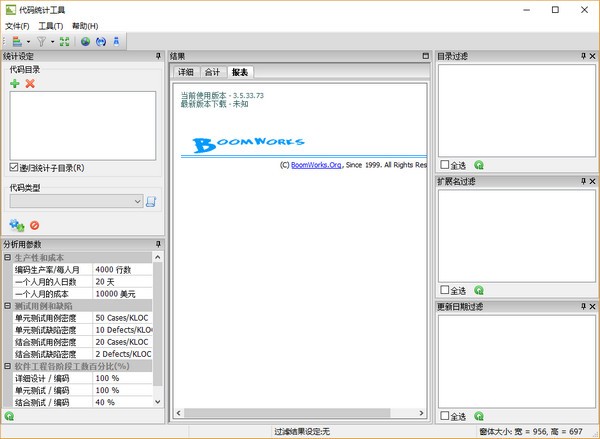This screenshot has width=600, height=439.
Task: Click parameters list scroll-up arrow
Action: [158, 257]
